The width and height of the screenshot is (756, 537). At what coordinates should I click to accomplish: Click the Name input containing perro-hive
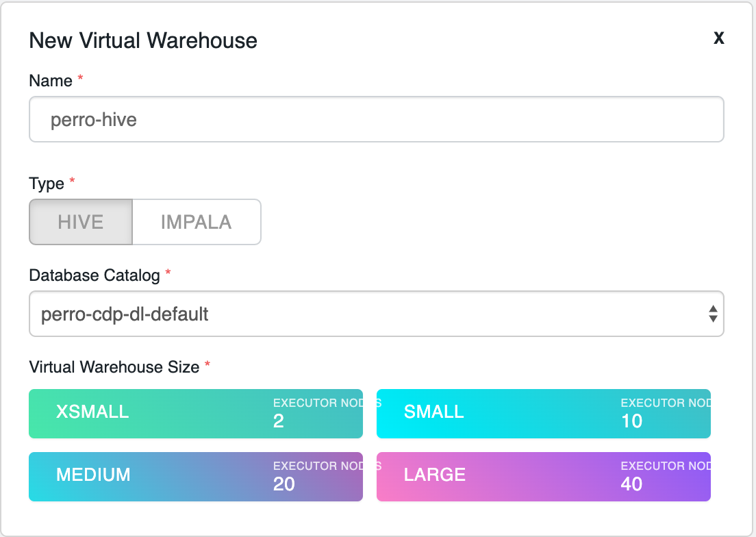pos(376,119)
